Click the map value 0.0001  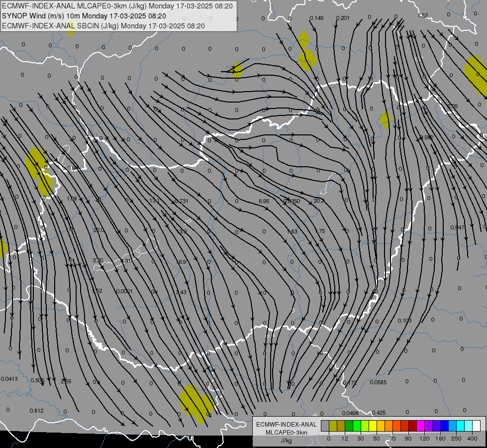click(x=124, y=291)
